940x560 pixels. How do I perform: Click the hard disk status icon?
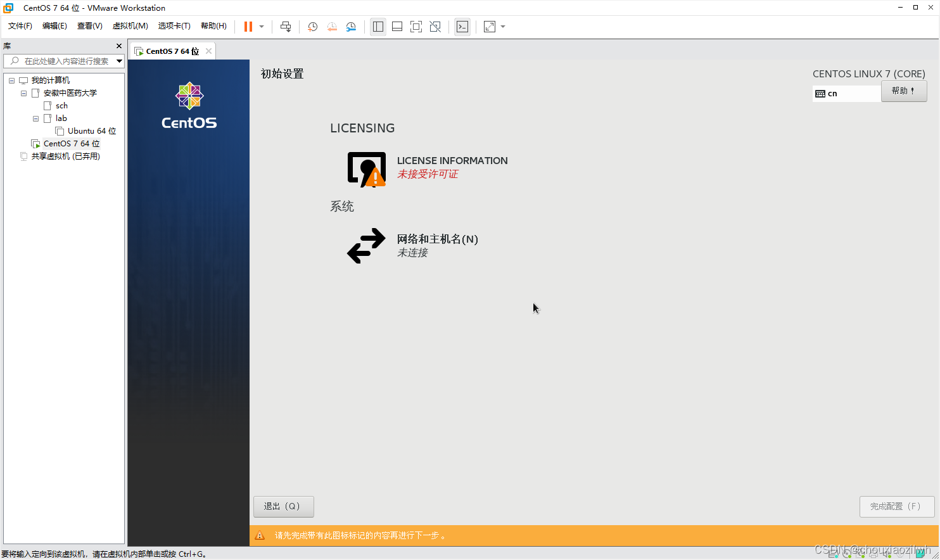832,554
